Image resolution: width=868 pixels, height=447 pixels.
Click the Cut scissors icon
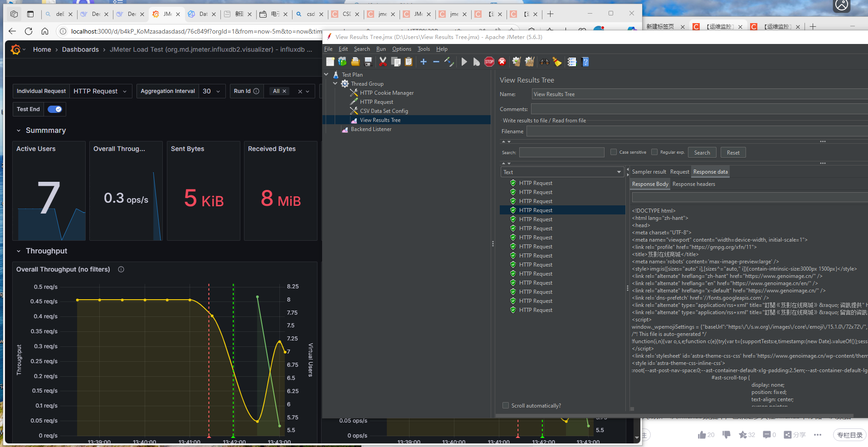click(x=383, y=62)
